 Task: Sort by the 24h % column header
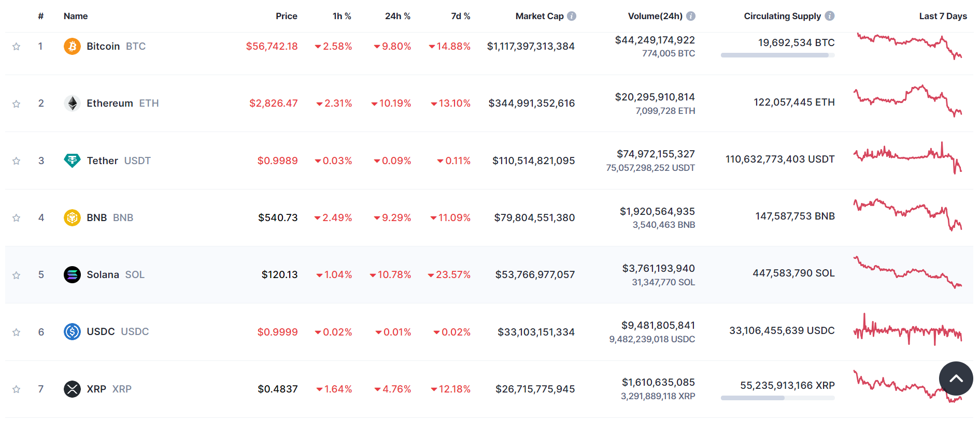tap(397, 16)
